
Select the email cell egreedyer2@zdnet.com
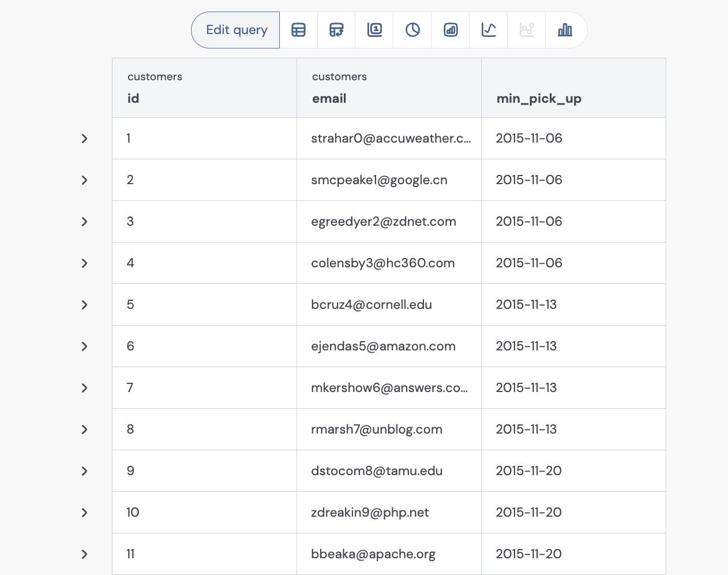389,222
